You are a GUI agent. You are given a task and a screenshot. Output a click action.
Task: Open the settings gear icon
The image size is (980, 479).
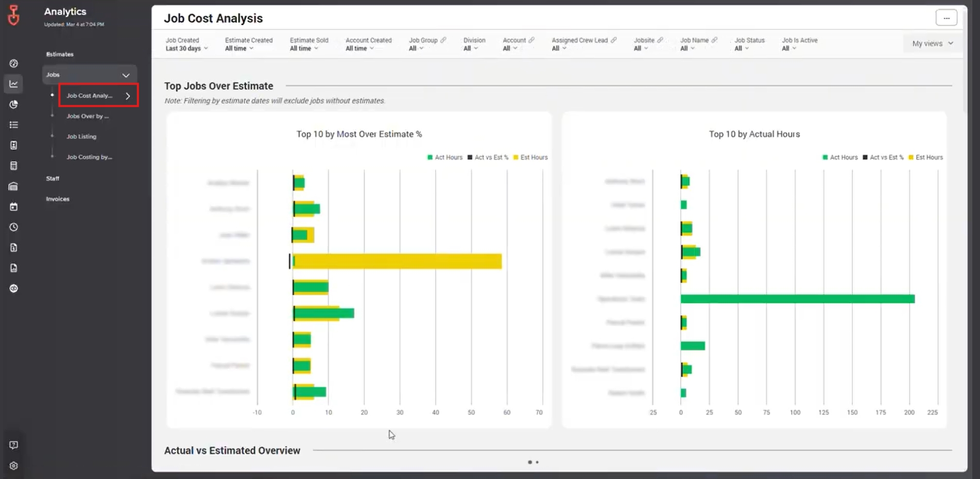click(x=13, y=465)
